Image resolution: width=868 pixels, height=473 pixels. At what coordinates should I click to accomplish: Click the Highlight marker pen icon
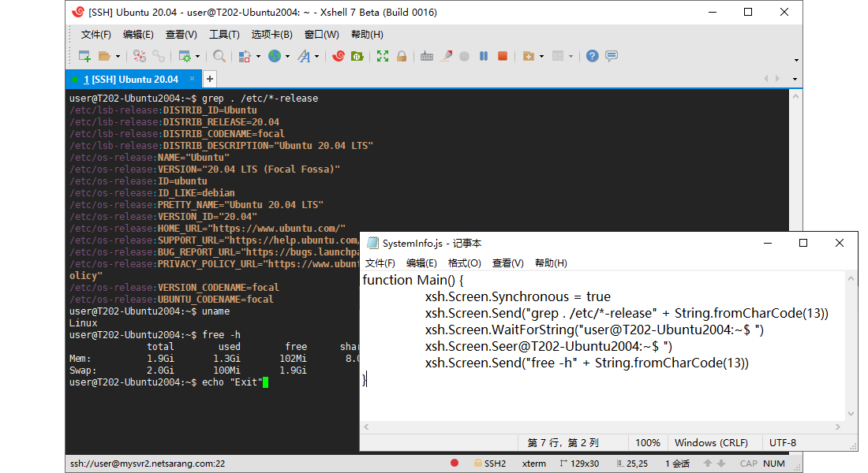point(446,56)
